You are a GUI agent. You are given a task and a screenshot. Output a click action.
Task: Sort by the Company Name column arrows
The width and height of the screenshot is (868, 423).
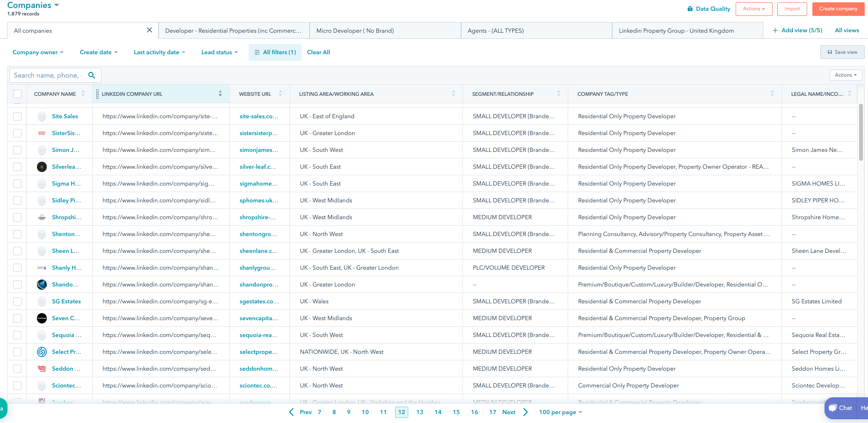click(x=83, y=94)
